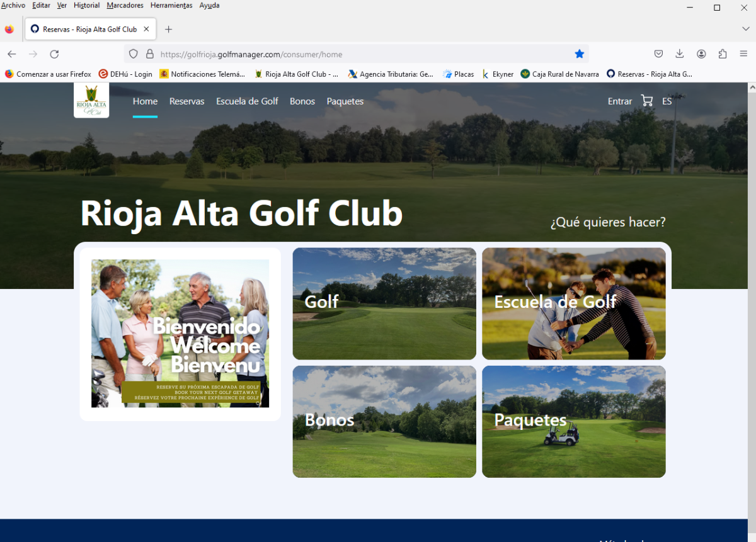Open the Paquetes tile with golf cart
Screen dimensions: 756x542
click(x=573, y=421)
